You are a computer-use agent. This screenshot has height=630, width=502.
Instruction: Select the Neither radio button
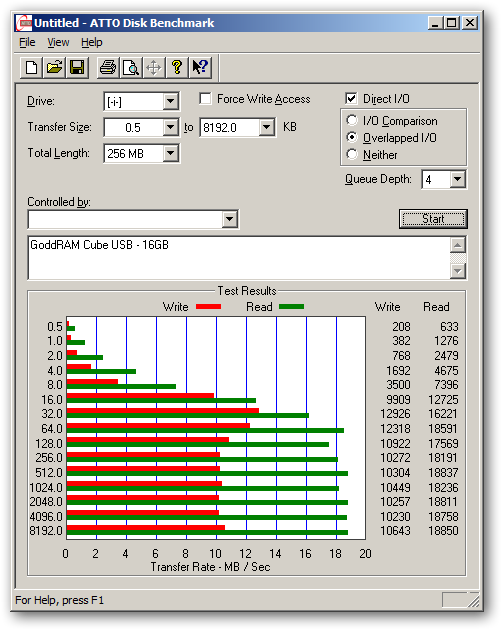point(352,154)
